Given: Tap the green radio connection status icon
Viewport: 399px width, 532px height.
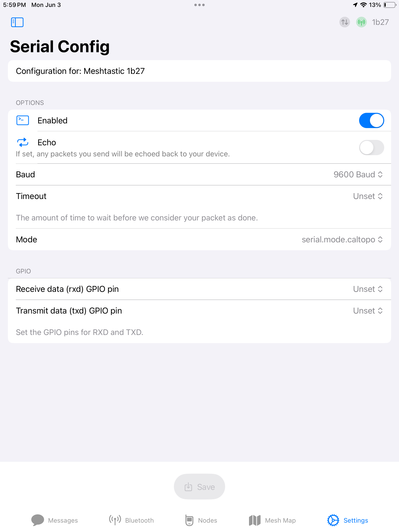Looking at the screenshot, I should [361, 22].
